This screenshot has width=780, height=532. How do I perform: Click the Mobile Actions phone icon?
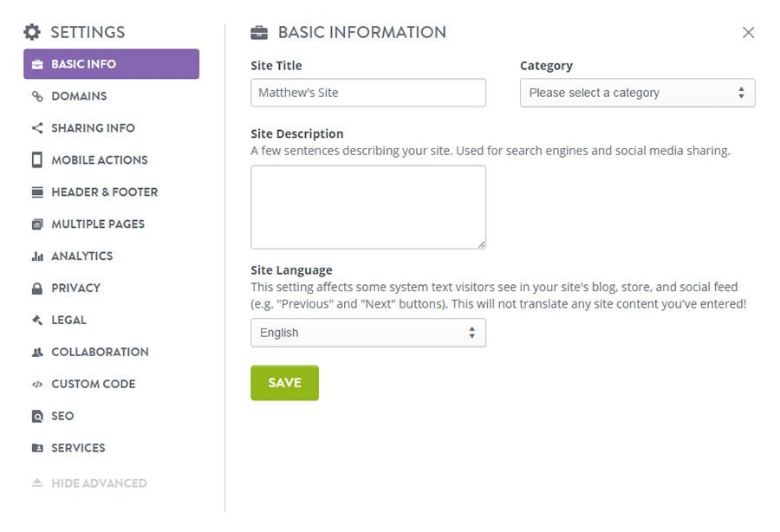coord(37,160)
